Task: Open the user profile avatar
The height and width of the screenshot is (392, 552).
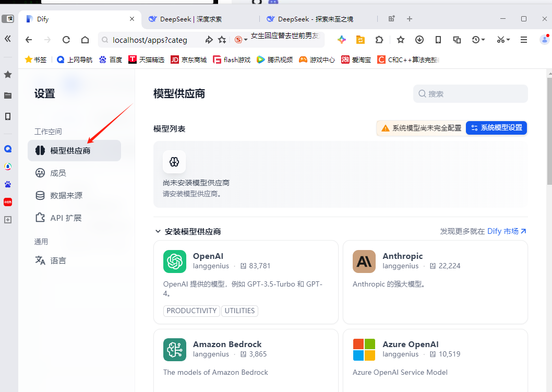Action: (x=544, y=40)
